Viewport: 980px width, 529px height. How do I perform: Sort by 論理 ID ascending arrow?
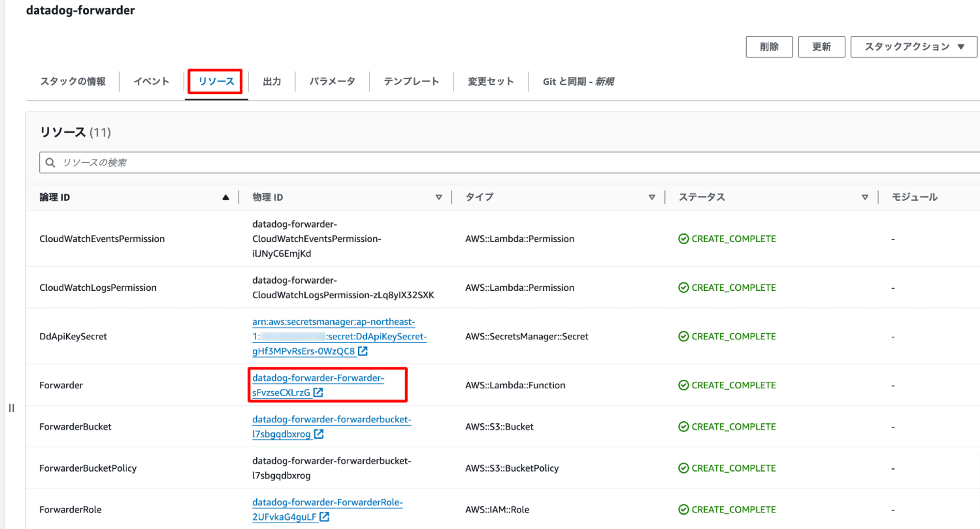(225, 197)
